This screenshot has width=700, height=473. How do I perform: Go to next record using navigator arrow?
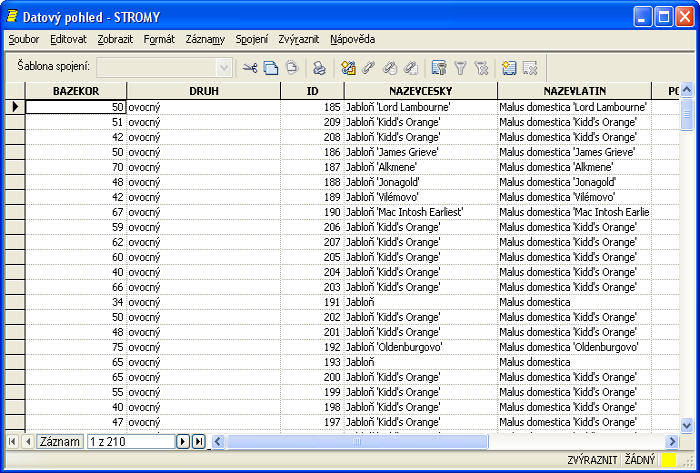pyautogui.click(x=183, y=441)
